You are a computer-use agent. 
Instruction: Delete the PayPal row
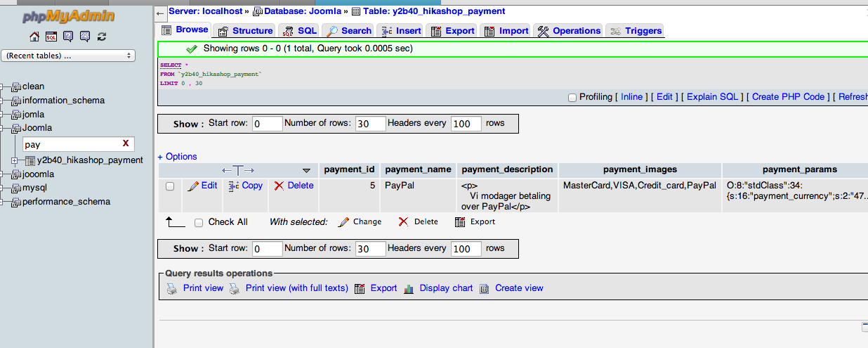[x=294, y=186]
